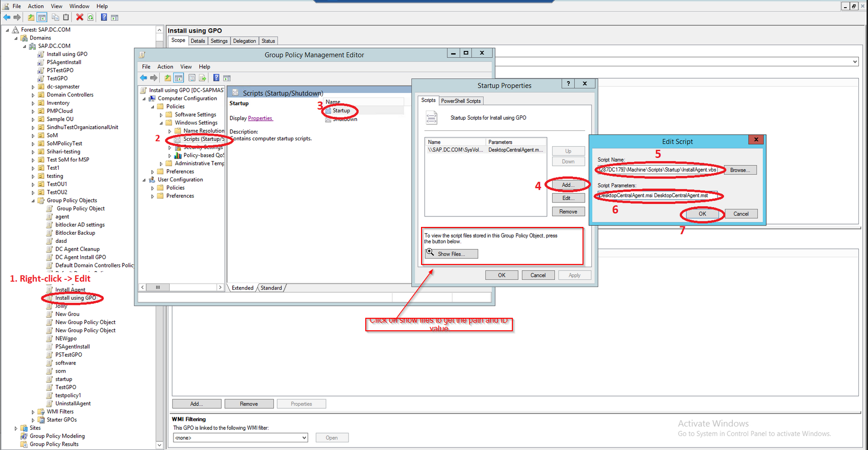Click the Forest SAP.DC.COM icon
This screenshot has width=868, height=450.
(15, 30)
